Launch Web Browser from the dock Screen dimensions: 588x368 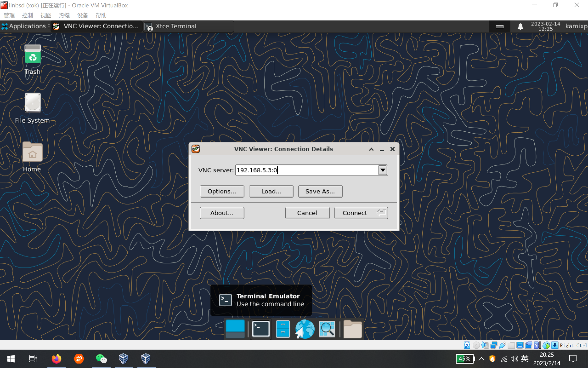(305, 329)
